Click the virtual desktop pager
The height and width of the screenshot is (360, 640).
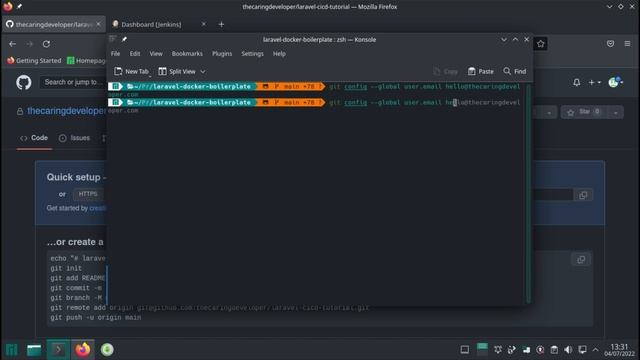[482, 349]
